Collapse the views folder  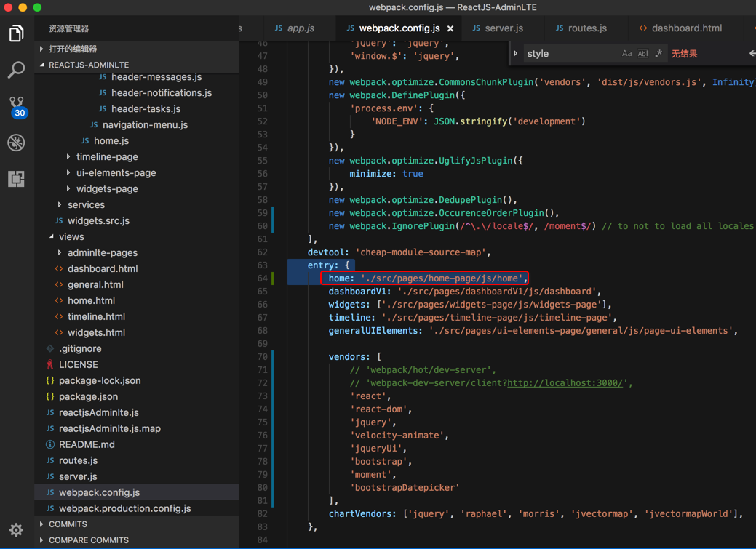(71, 236)
